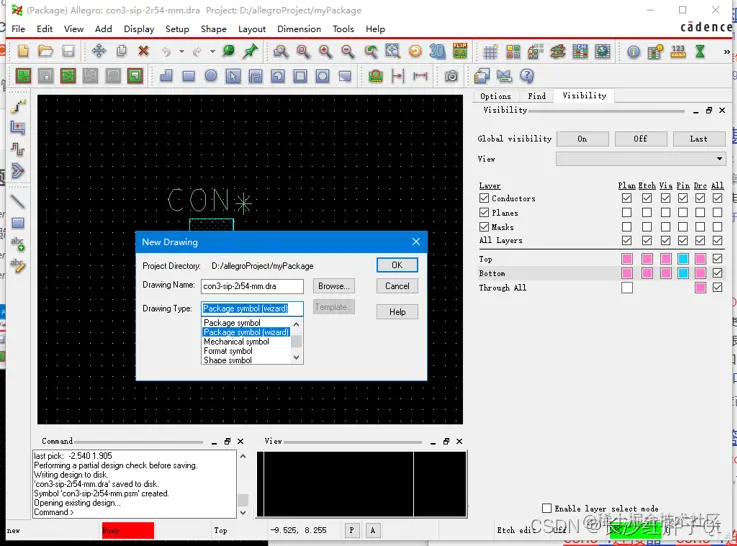
Task: Toggle the Conductors layer checkbox
Action: pyautogui.click(x=484, y=198)
